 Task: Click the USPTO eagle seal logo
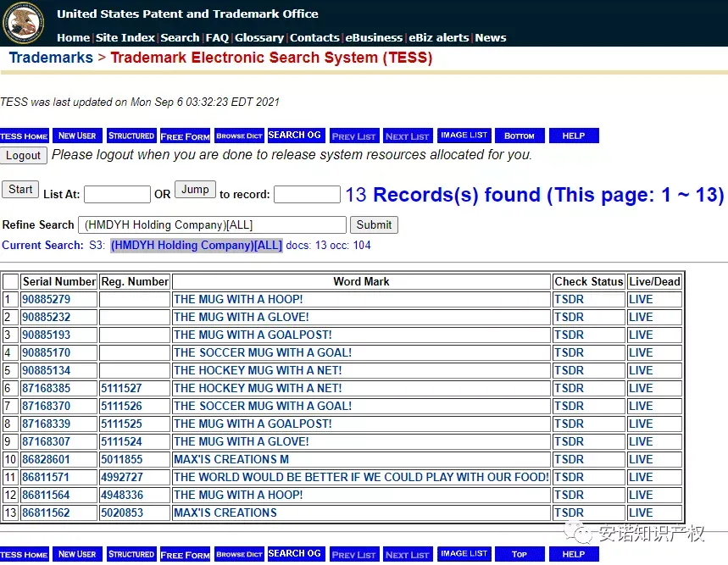(23, 23)
